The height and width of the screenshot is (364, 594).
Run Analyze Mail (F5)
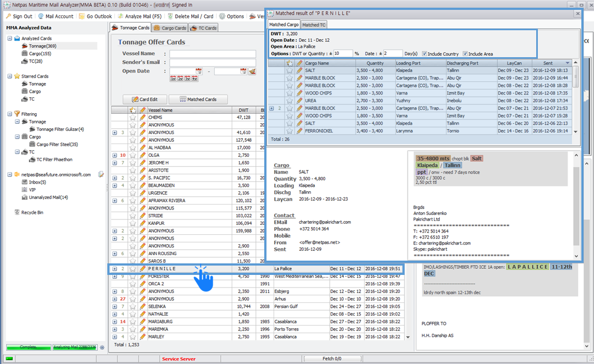pos(139,16)
